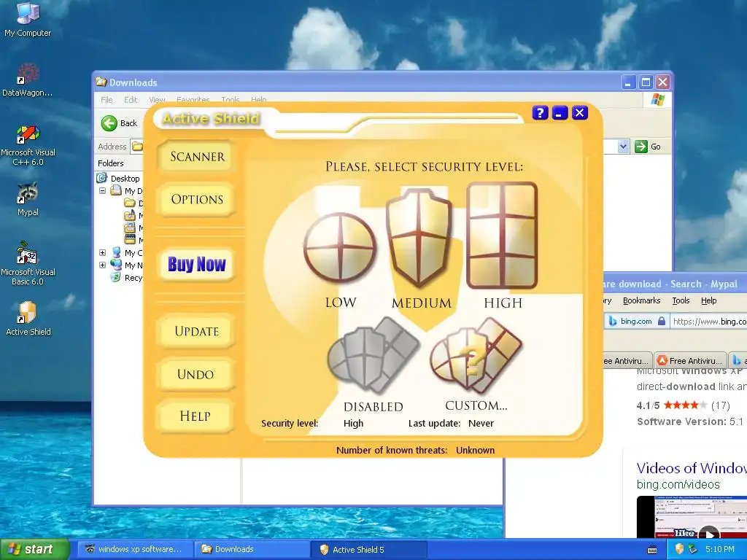Click the Start button
747x560 pixels.
coord(35,549)
